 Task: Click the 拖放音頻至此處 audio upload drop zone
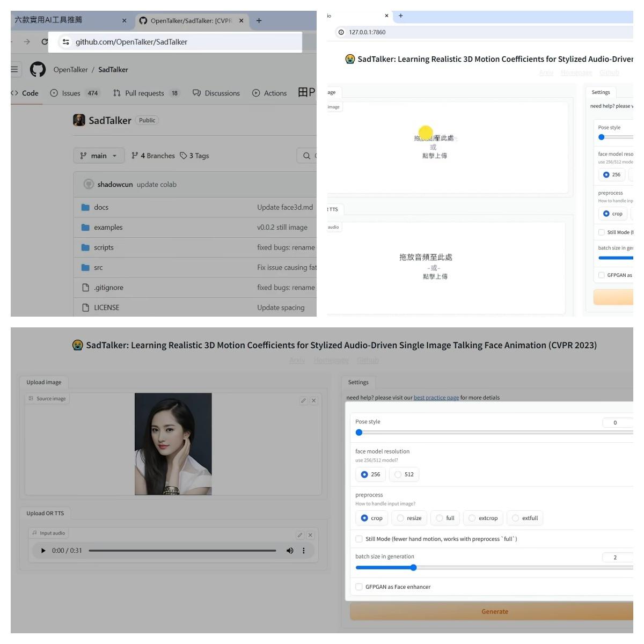pos(446,267)
